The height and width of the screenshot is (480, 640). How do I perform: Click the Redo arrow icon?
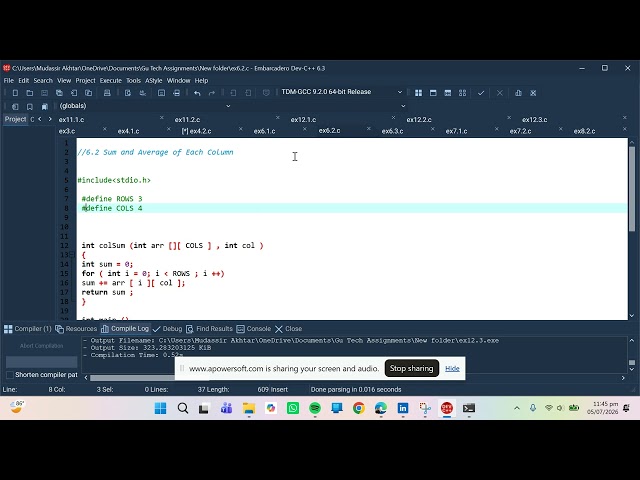[212, 93]
